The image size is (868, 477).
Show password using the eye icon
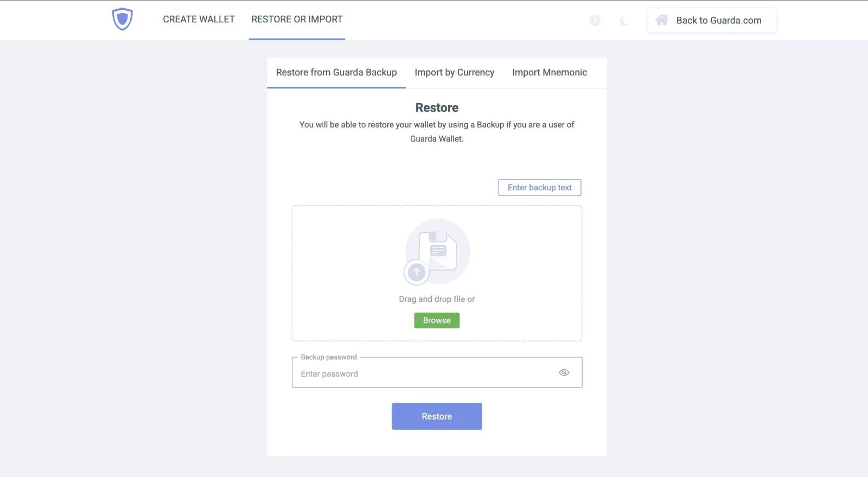click(x=564, y=372)
